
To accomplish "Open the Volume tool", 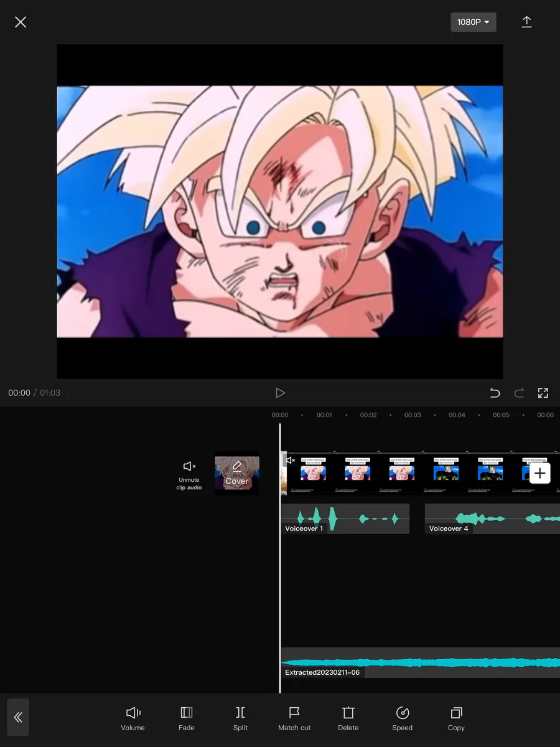I will 133,718.
